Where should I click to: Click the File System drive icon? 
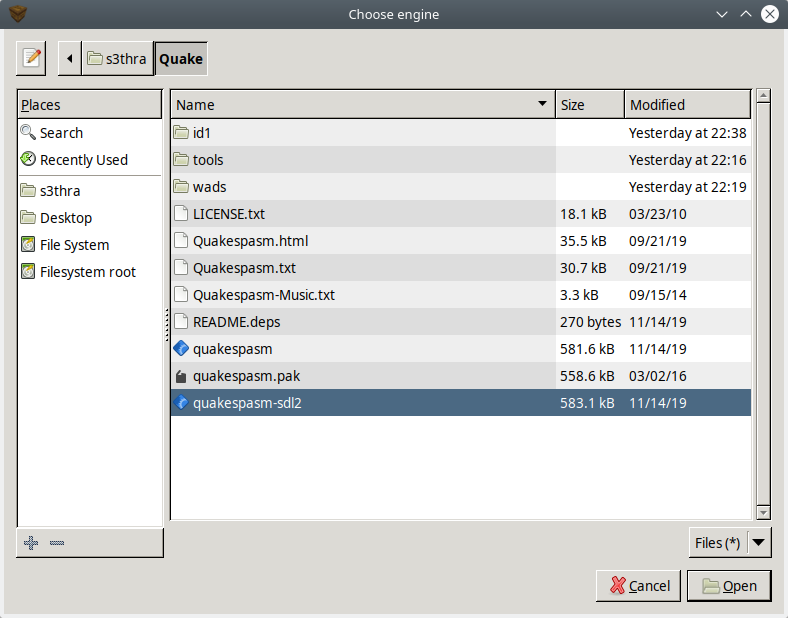click(28, 245)
